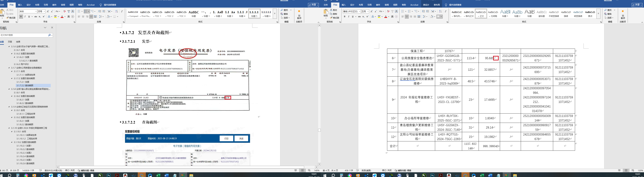Open font size dropdown 四号 in the left window
Screen dimensions: 644x177
[x=44, y=11]
